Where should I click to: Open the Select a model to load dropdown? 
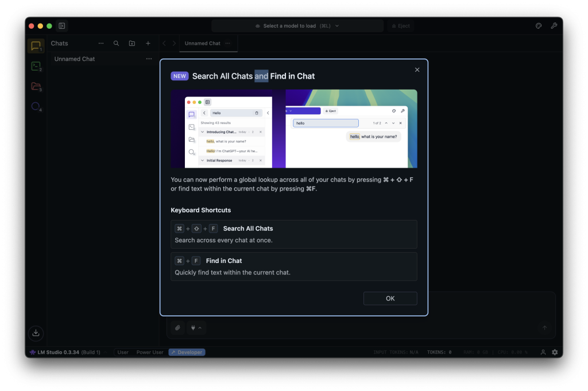tap(297, 26)
